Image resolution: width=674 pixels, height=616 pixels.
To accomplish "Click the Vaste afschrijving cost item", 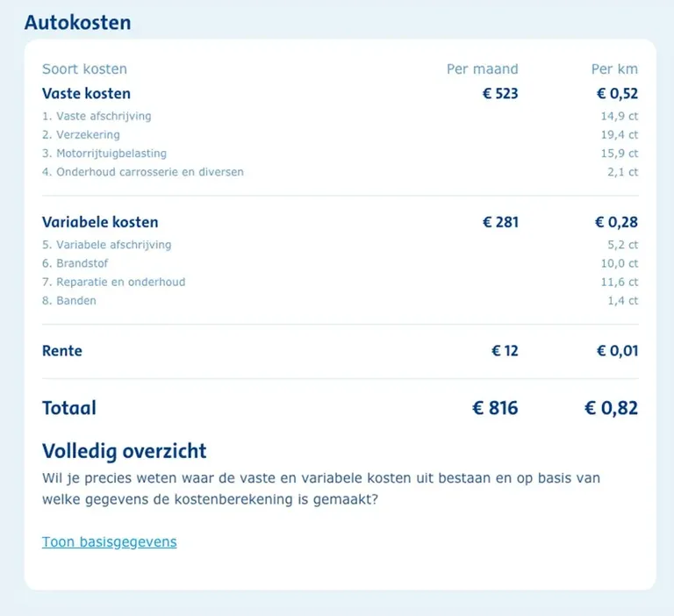I will [97, 117].
